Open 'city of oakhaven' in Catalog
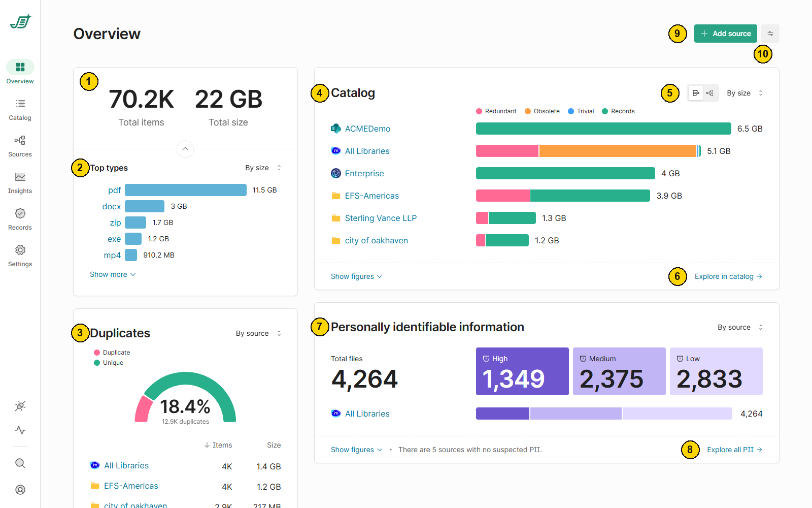 (x=377, y=240)
